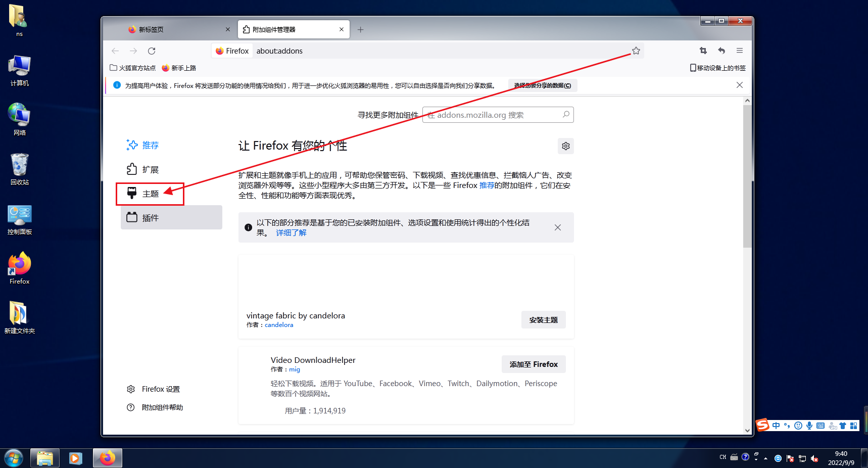Click the Sogou input method S icon
Image resolution: width=868 pixels, height=468 pixels.
click(x=763, y=425)
